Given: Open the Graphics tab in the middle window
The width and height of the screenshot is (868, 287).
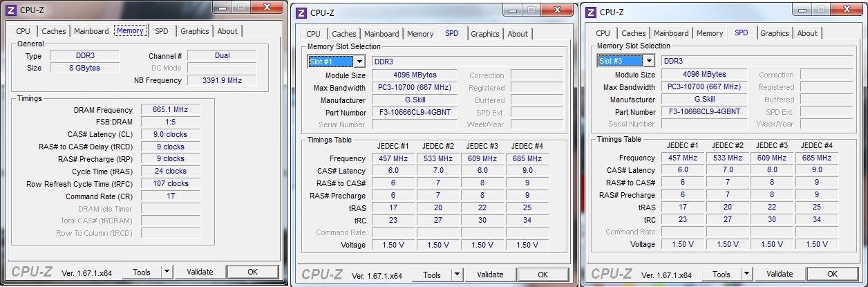Looking at the screenshot, I should point(485,34).
